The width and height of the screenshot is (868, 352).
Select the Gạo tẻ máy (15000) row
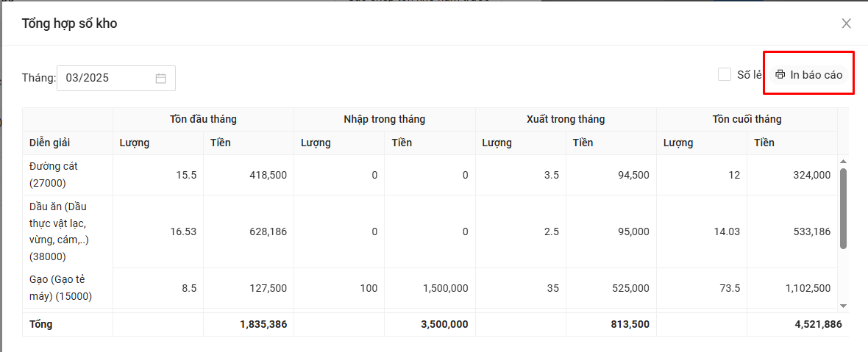(60, 288)
